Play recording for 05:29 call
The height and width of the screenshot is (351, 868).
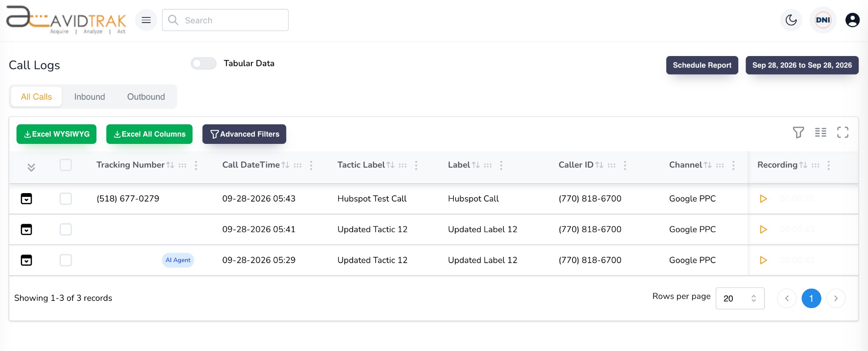click(763, 260)
